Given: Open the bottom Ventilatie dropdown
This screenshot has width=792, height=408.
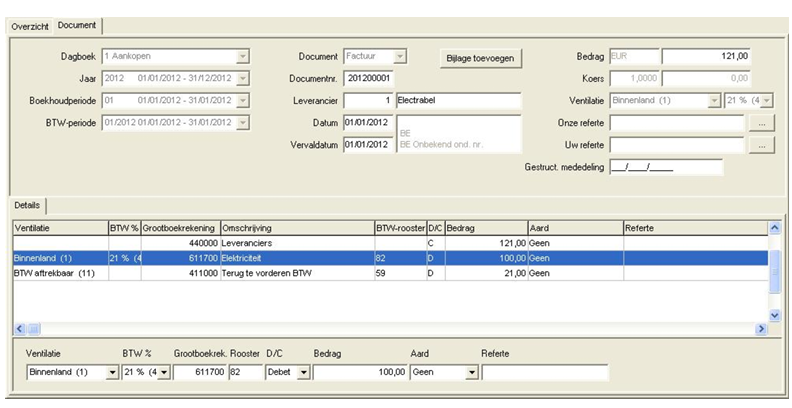Looking at the screenshot, I should pos(113,373).
